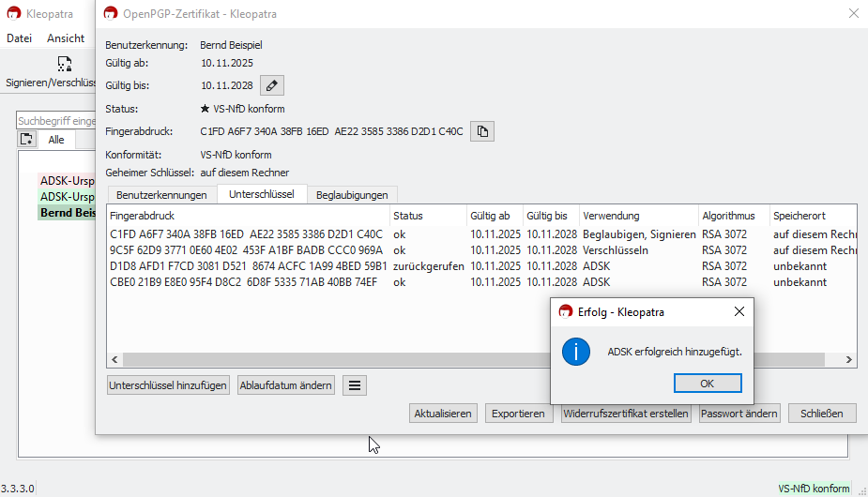Open the hamburger menu for subkey actions
Viewport: 868px width, 497px height.
click(355, 385)
